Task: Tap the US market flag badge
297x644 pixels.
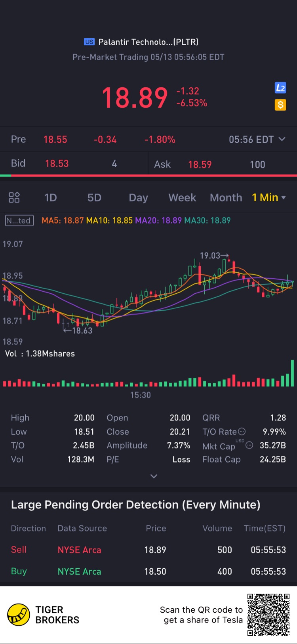Action: (89, 42)
